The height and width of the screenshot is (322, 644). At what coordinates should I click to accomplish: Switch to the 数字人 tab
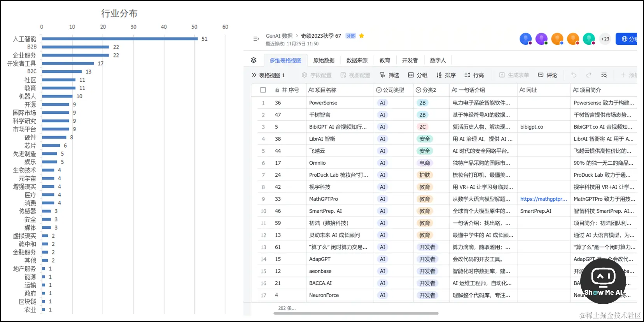(438, 60)
